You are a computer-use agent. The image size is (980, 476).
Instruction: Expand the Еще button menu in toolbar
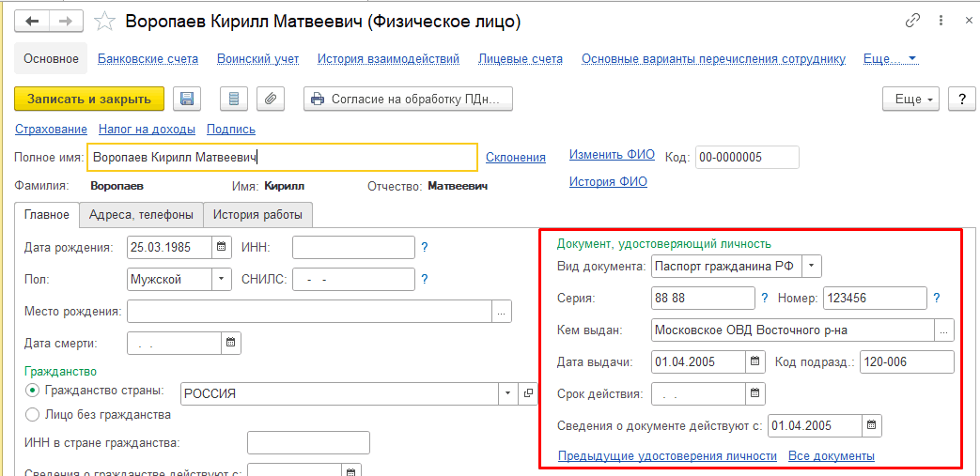coord(914,99)
